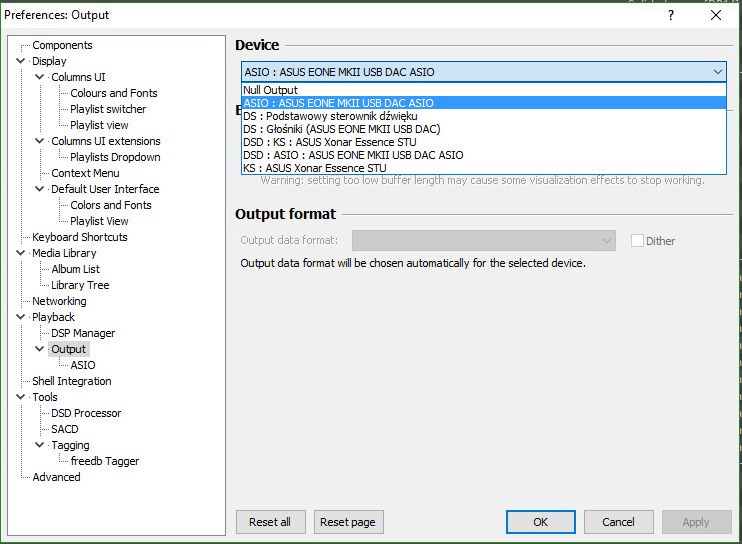Click the Cancel button

618,522
